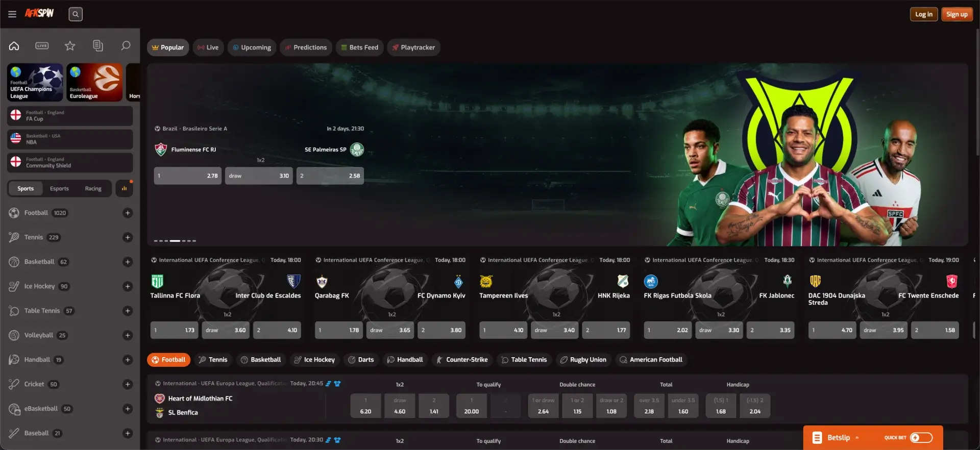Open the hamburger main menu

[12, 14]
